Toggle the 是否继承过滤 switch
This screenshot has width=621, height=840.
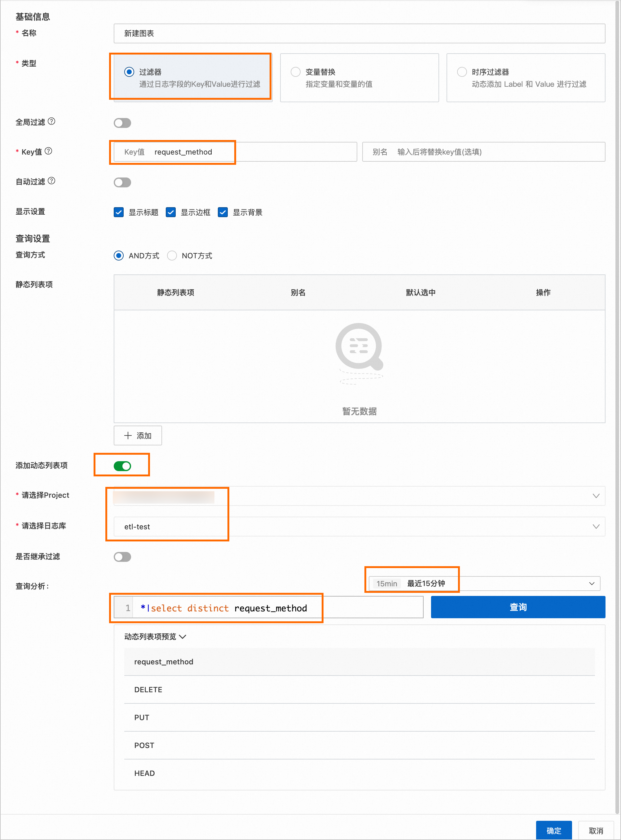coord(122,557)
